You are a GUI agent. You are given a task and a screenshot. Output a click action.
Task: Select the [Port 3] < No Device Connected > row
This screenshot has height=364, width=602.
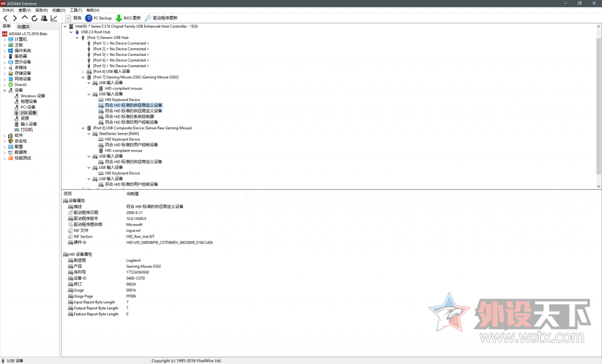coord(121,55)
